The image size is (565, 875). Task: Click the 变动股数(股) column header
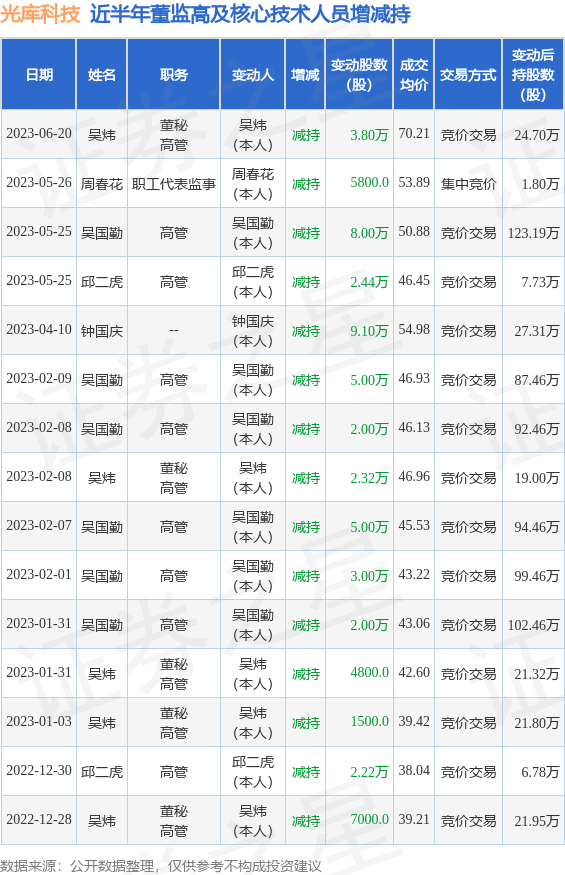(359, 74)
